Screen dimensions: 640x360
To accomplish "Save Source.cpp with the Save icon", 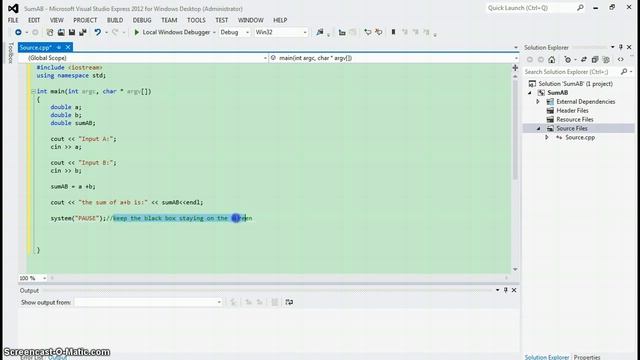I will pyautogui.click(x=72, y=32).
